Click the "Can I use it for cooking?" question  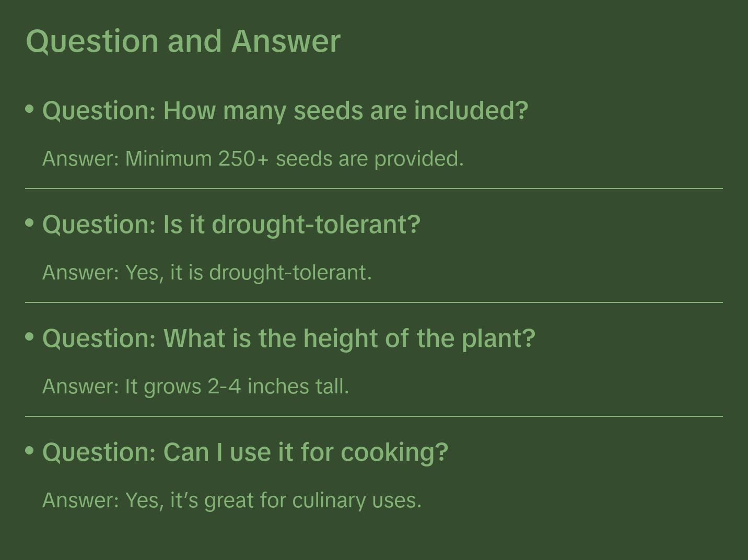(x=245, y=452)
